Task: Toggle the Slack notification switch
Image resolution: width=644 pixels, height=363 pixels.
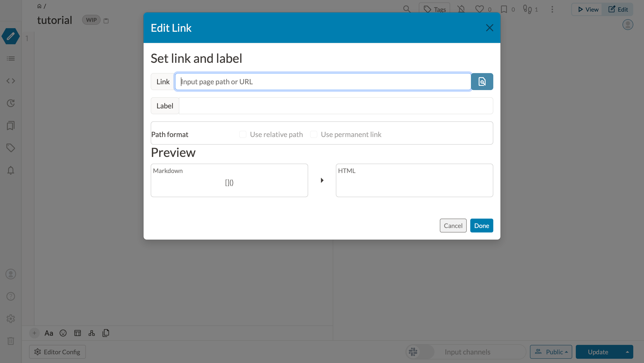Action: click(420, 352)
